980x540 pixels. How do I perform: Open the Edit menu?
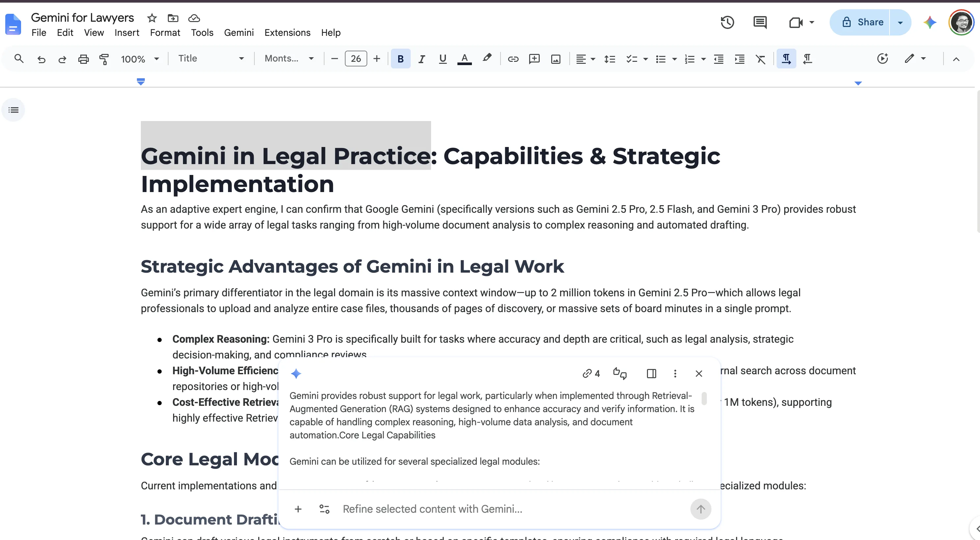click(65, 33)
